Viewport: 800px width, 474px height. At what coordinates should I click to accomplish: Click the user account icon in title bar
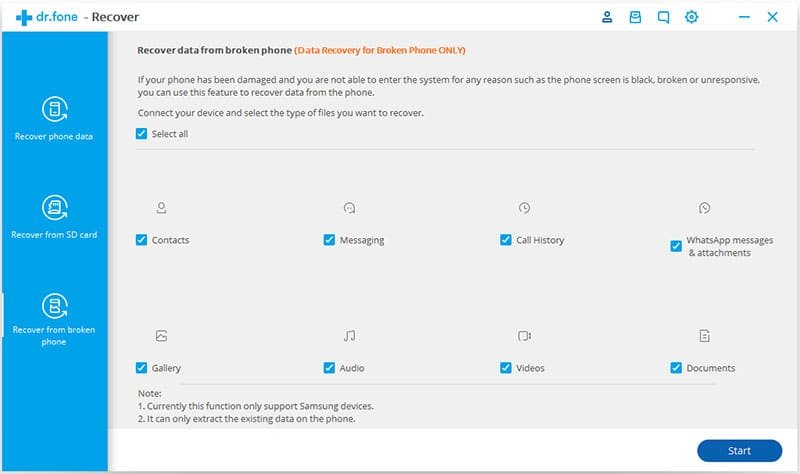coord(606,17)
